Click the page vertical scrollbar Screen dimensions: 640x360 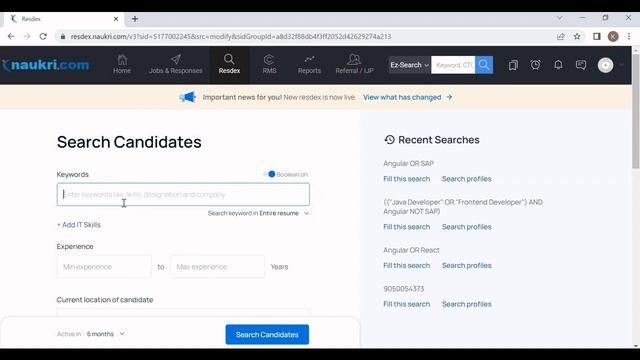pos(636,110)
